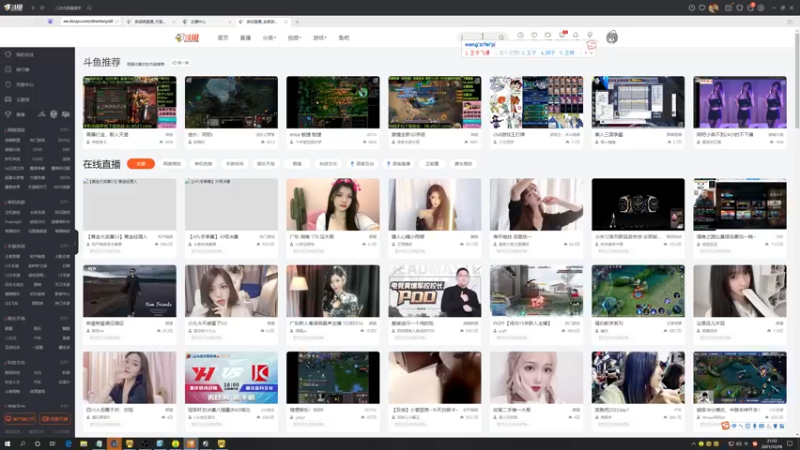Select the 颜值 category filter
The image size is (800, 450).
point(297,164)
